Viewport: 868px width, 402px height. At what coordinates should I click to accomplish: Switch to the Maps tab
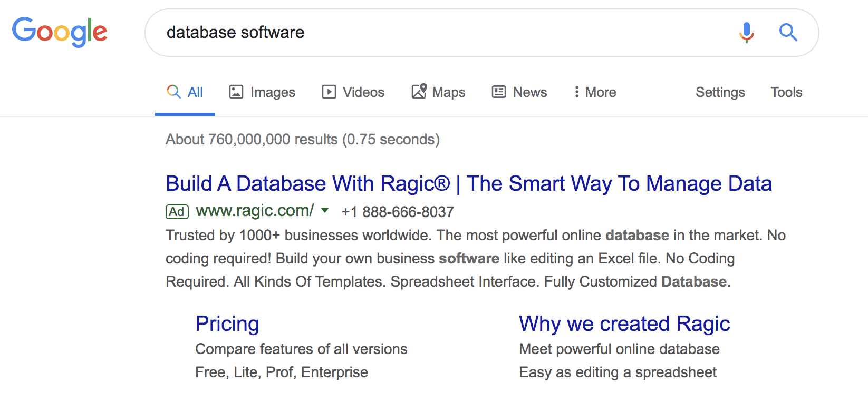[x=438, y=92]
